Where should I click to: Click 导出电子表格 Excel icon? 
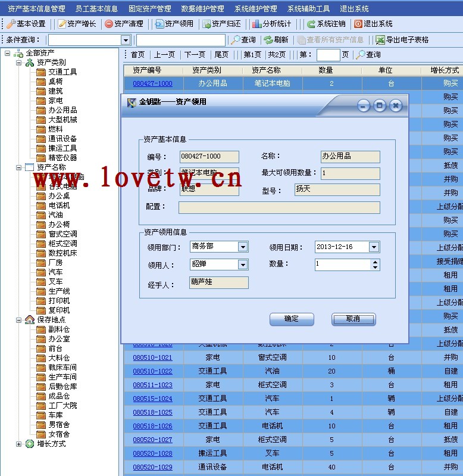[380, 40]
